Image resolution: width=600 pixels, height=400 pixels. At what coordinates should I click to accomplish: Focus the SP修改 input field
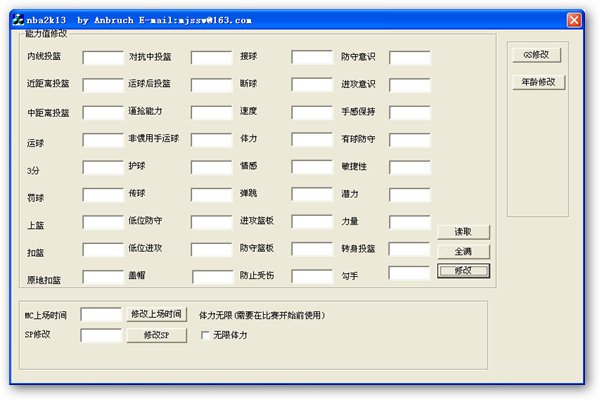[x=101, y=335]
